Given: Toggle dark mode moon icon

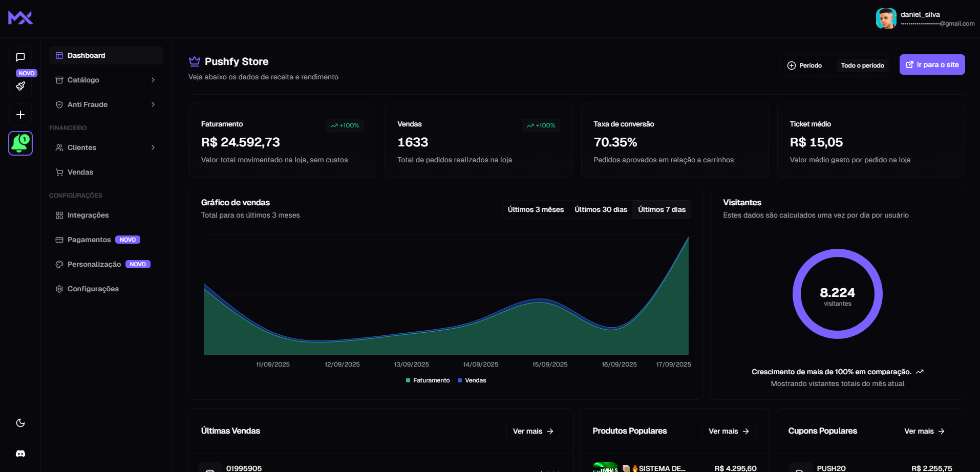Looking at the screenshot, I should [x=20, y=423].
